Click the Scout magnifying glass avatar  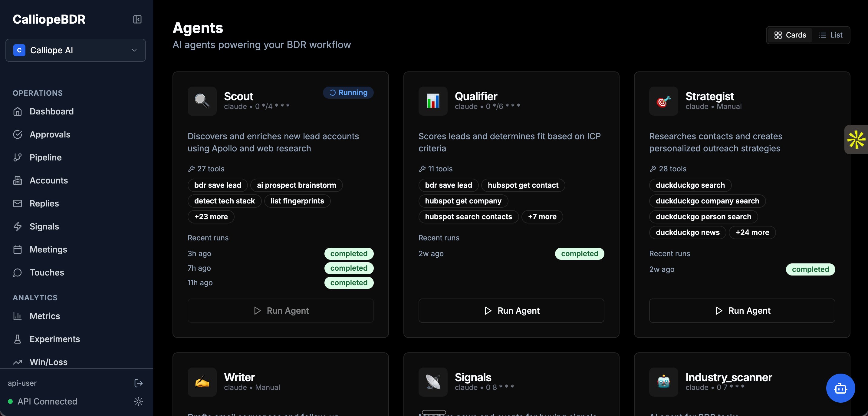coord(202,101)
